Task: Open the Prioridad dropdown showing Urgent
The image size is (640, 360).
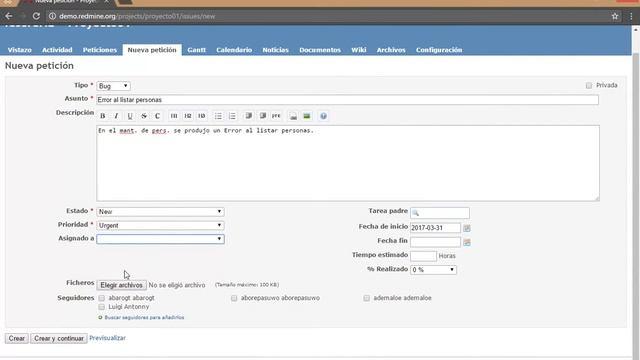Action: [160, 225]
